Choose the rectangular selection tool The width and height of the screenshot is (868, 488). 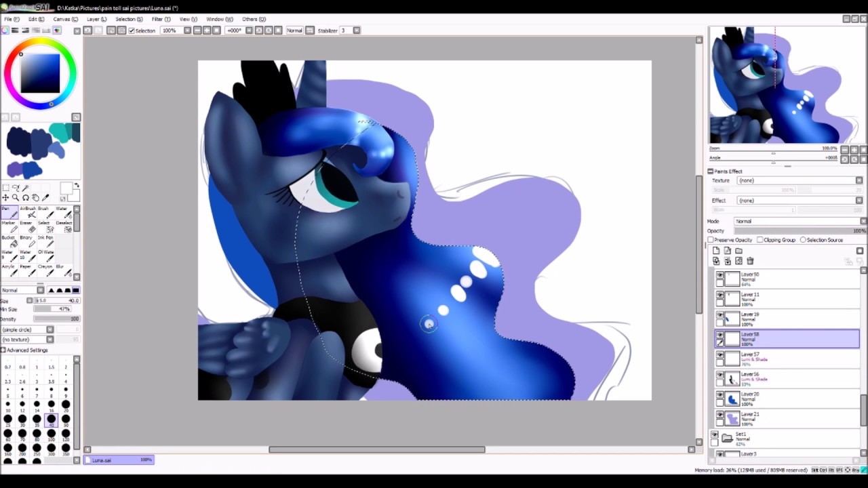coord(5,188)
